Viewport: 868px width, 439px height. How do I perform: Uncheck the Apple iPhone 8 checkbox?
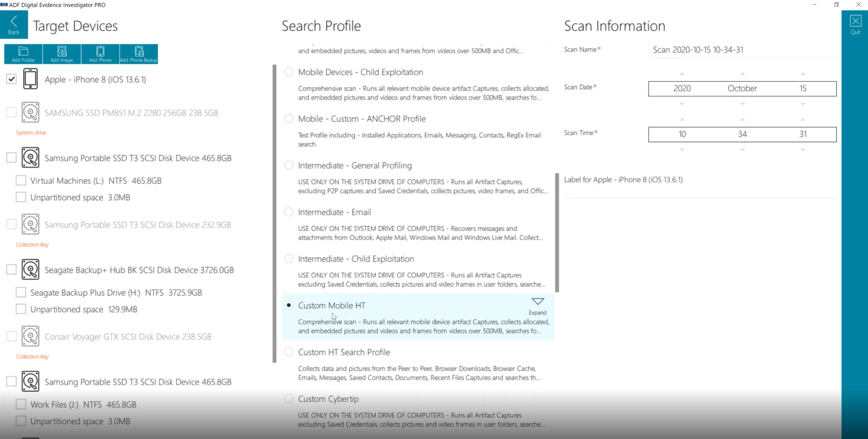pos(11,79)
